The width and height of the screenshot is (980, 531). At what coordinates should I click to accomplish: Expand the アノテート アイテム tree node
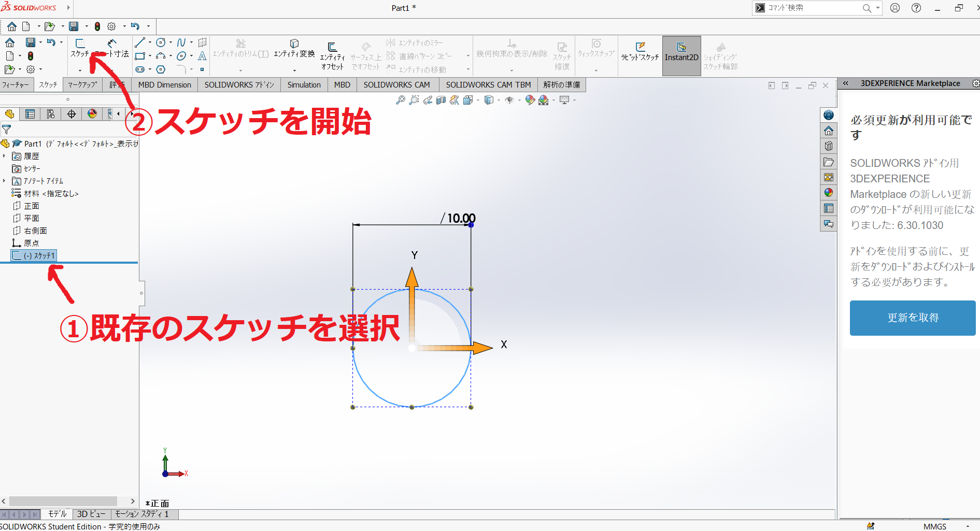(4, 181)
